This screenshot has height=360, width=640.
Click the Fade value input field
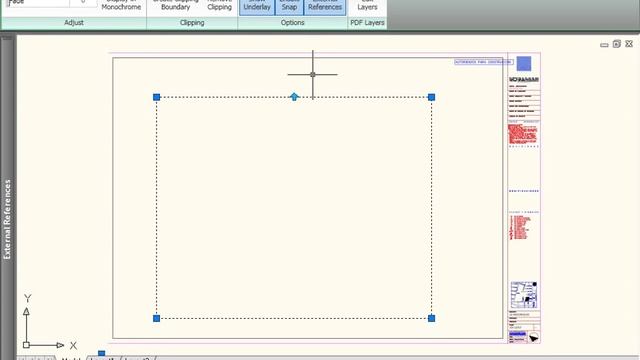83,2
